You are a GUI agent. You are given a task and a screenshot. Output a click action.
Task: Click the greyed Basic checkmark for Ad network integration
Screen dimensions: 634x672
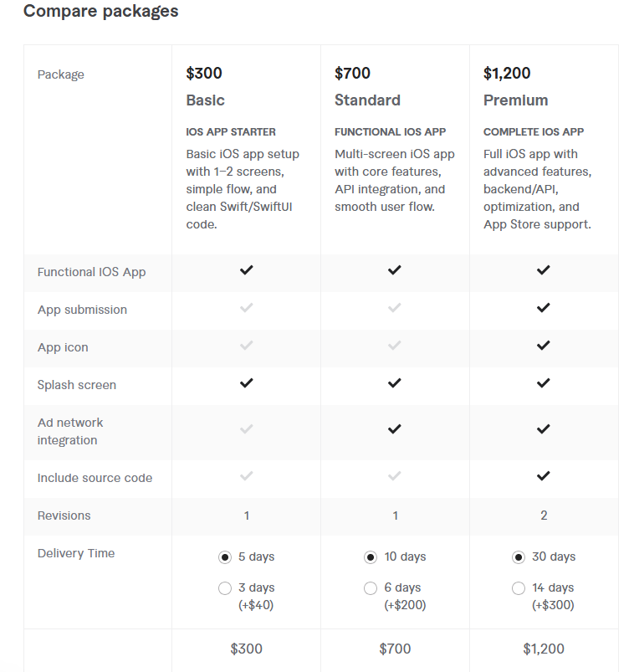pyautogui.click(x=246, y=429)
